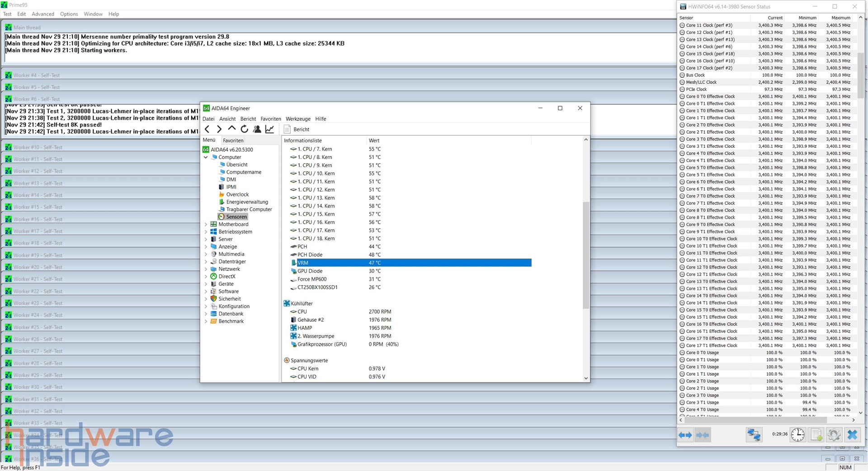Expand the Datenträger tree node

[x=206, y=262]
